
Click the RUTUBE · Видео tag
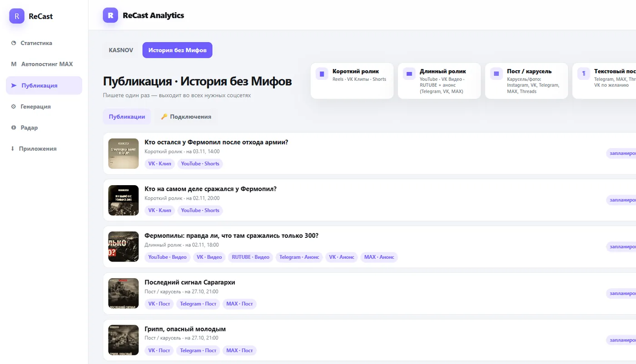coord(251,257)
